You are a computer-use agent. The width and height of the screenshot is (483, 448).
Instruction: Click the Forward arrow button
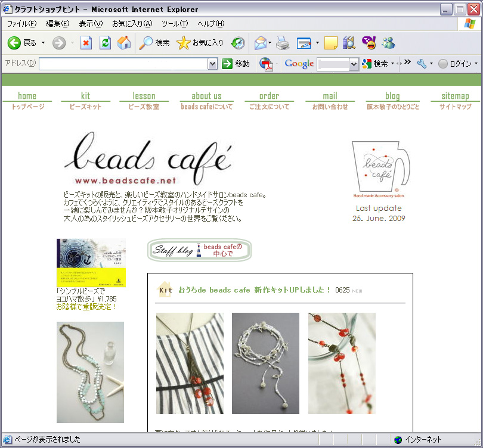pos(59,43)
